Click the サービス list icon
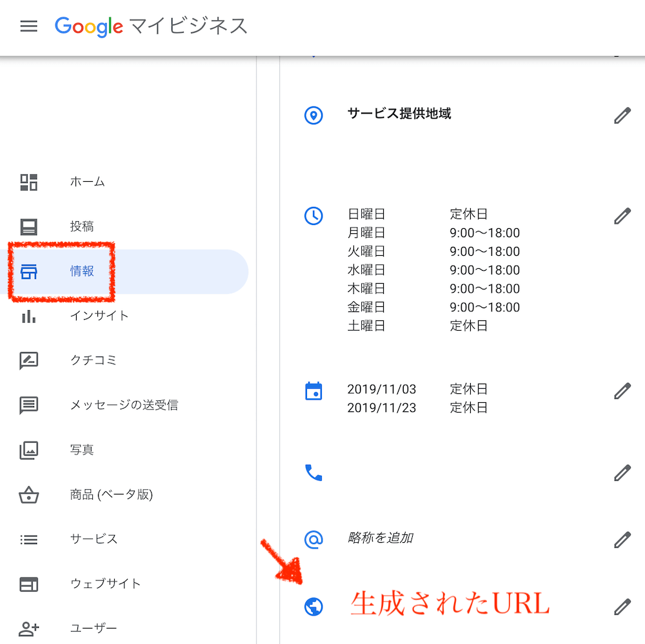This screenshot has height=644, width=645. point(29,539)
